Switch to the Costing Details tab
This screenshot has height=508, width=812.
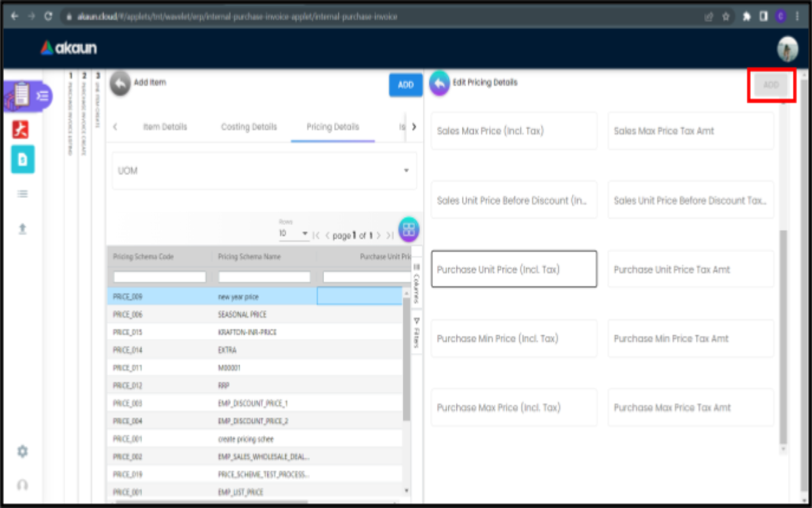tap(249, 127)
